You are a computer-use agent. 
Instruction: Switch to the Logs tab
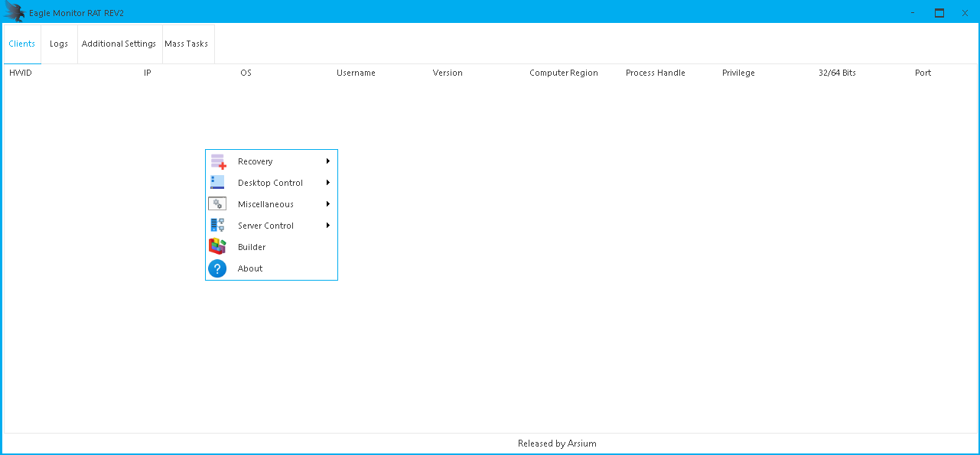point(59,44)
